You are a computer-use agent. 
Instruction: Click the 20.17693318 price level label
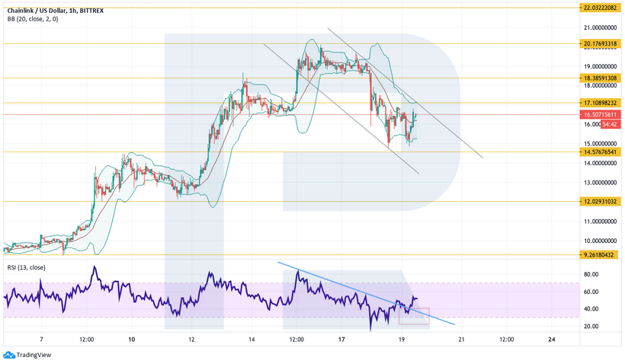point(600,43)
